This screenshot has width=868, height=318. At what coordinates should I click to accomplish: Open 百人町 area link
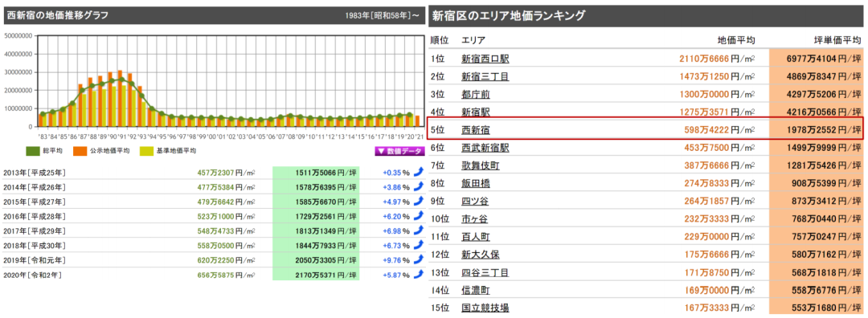(476, 237)
